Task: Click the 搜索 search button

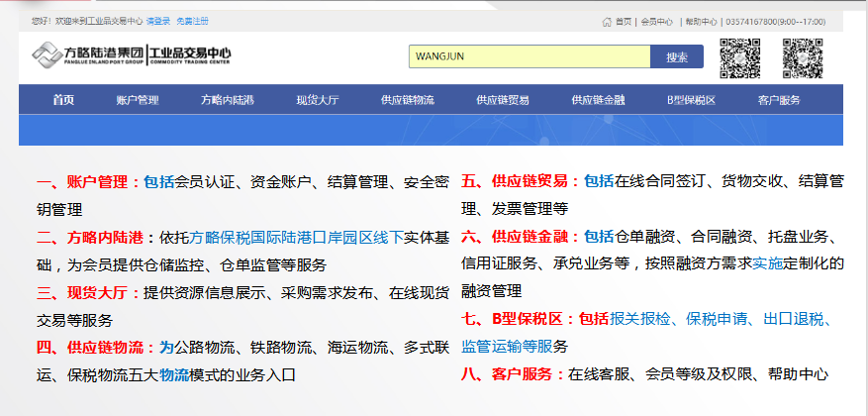Action: tap(677, 57)
